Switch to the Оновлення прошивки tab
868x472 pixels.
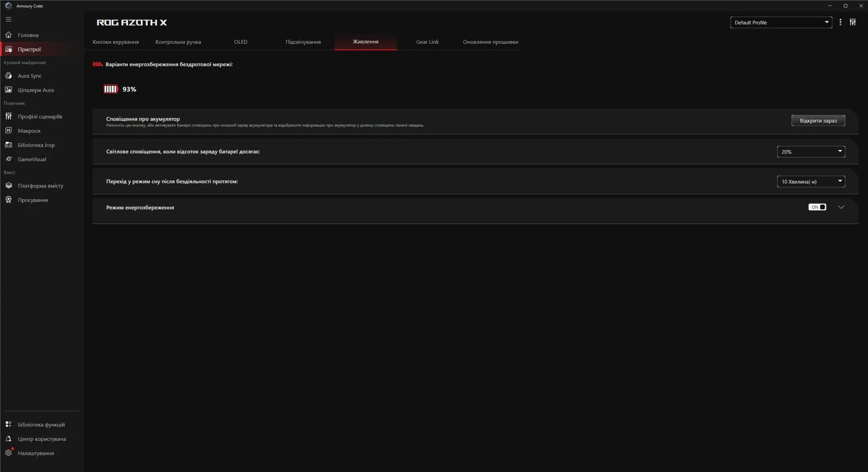click(491, 42)
